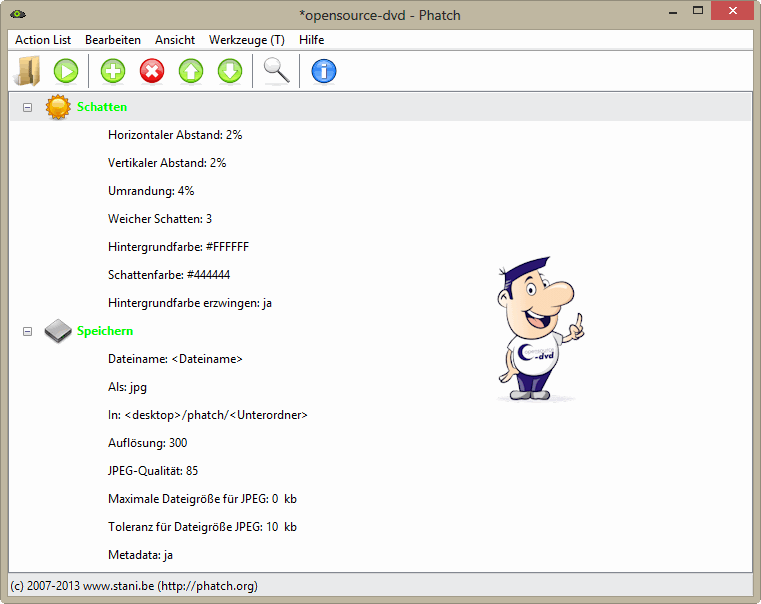Select the JPEG-Qualität: 85 field
Screen dimensions: 761x604
[155, 471]
